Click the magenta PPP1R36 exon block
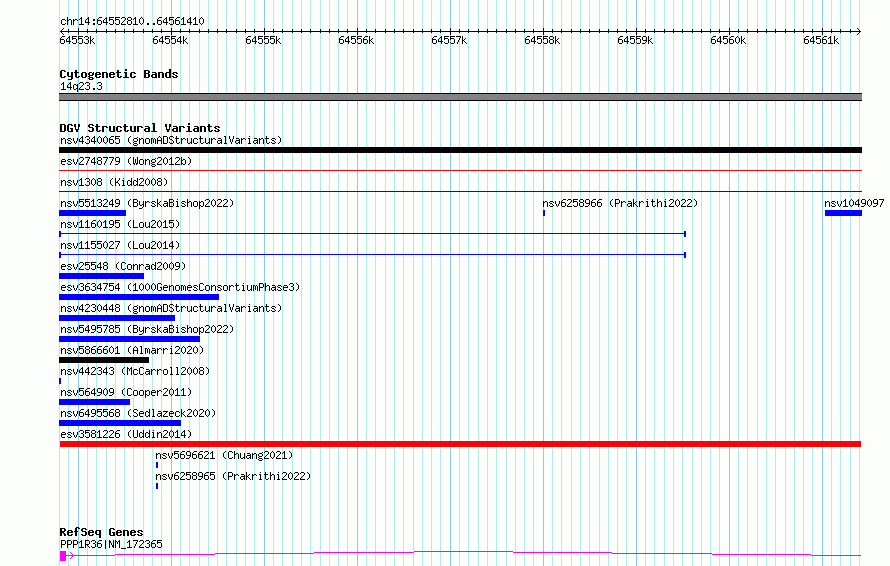 click(x=63, y=556)
